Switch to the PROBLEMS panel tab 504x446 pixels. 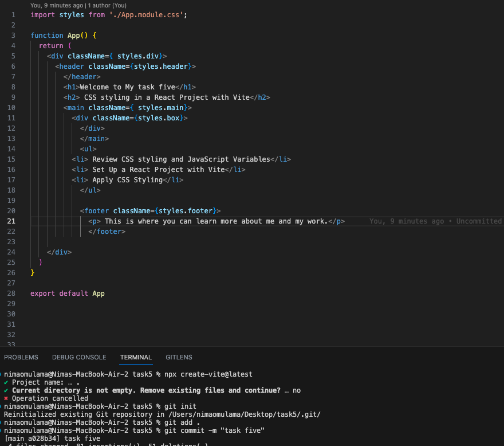[21, 357]
